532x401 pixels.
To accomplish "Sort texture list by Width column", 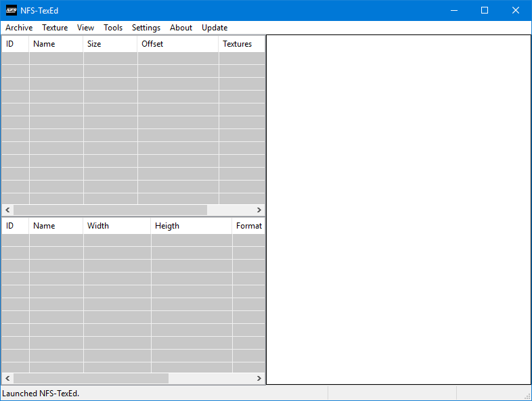I will click(x=116, y=226).
